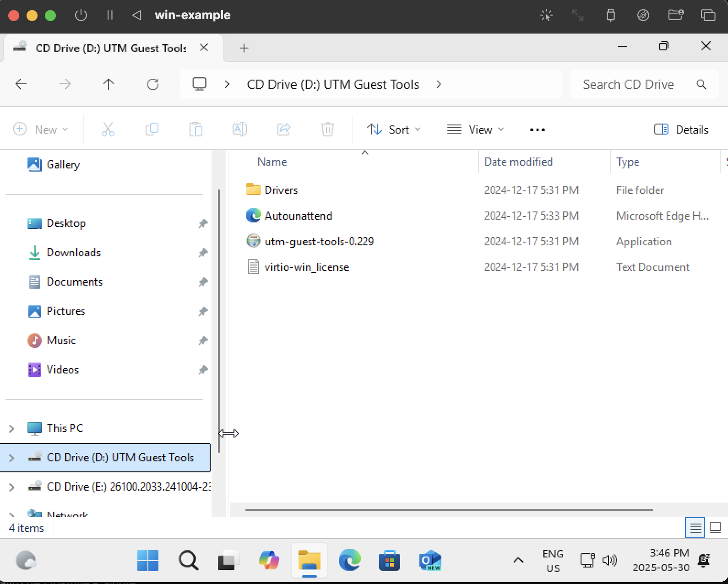Viewport: 728px width, 584px height.
Task: Click CD Drive (D:) UTM Guest Tools breadcrumb
Action: (333, 85)
